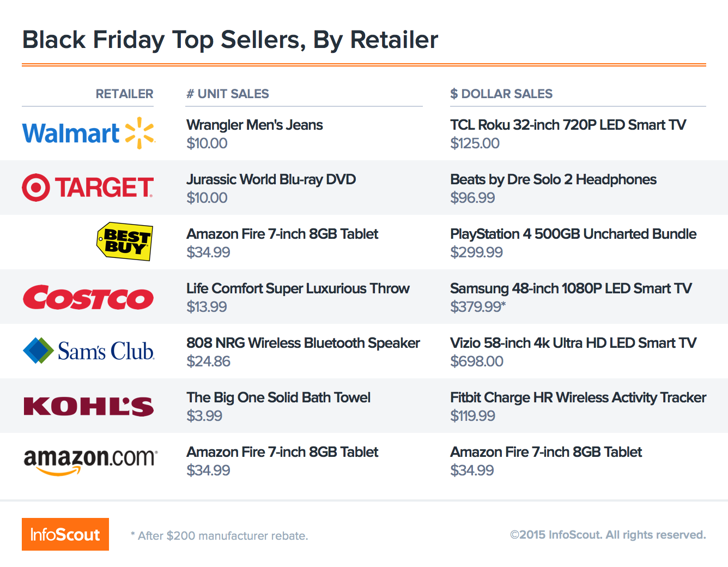Click the $200 manufacturer rebate footnote
The height and width of the screenshot is (567, 728).
[x=220, y=536]
